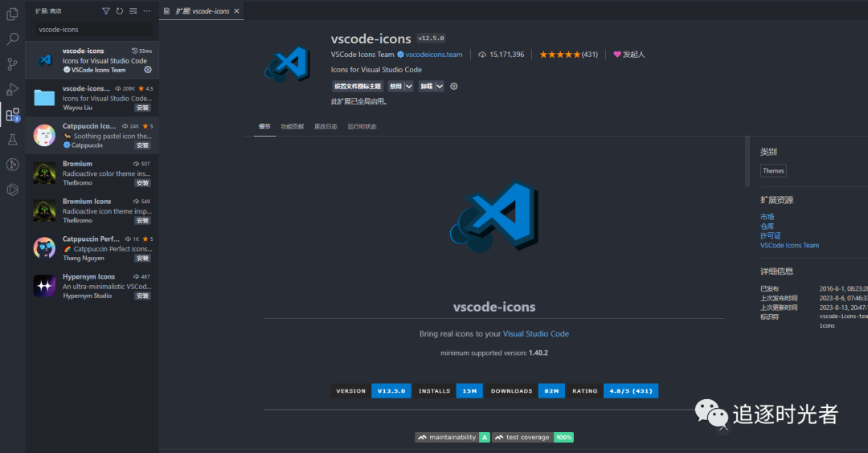This screenshot has width=868, height=453.
Task: Click the five-star rating
Action: pyautogui.click(x=560, y=54)
